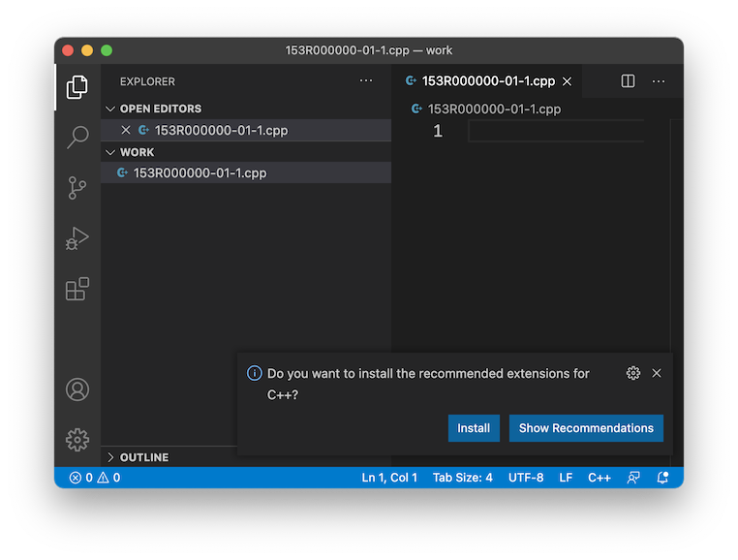Open the Manage gear in activity bar

[x=77, y=440]
